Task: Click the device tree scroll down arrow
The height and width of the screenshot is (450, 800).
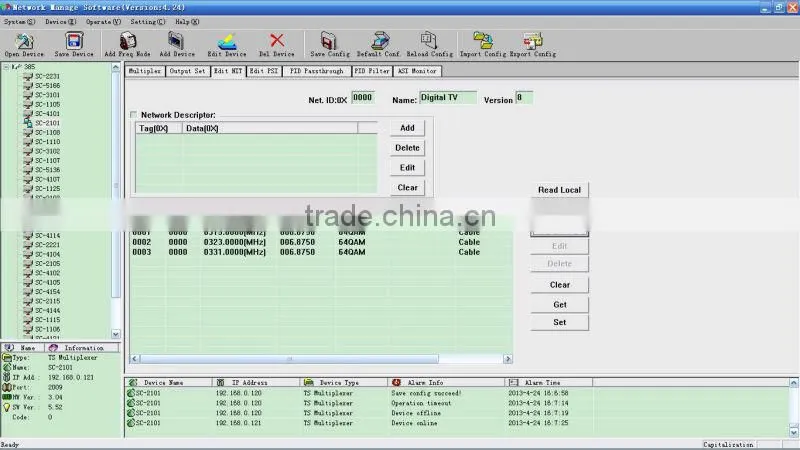Action: pos(116,335)
